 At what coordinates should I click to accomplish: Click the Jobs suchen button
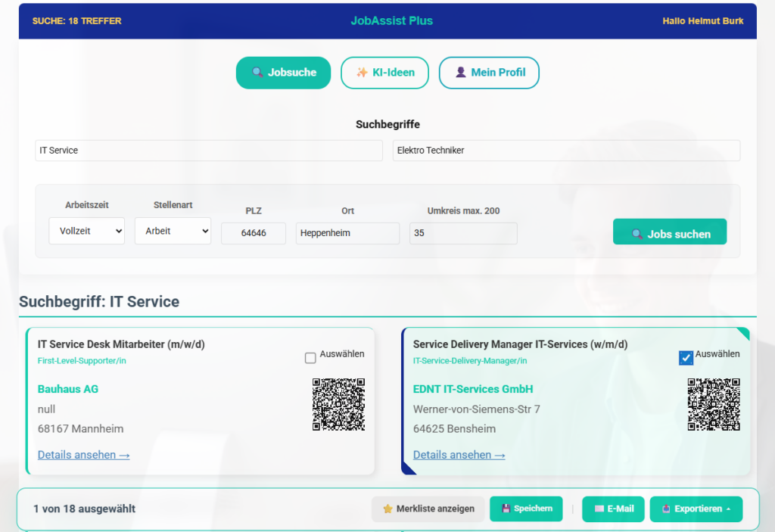point(670,232)
